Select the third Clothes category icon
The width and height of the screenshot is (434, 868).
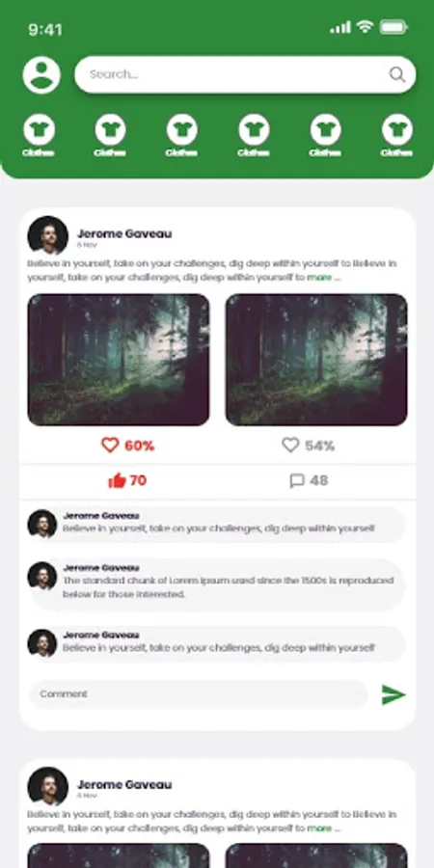(182, 130)
